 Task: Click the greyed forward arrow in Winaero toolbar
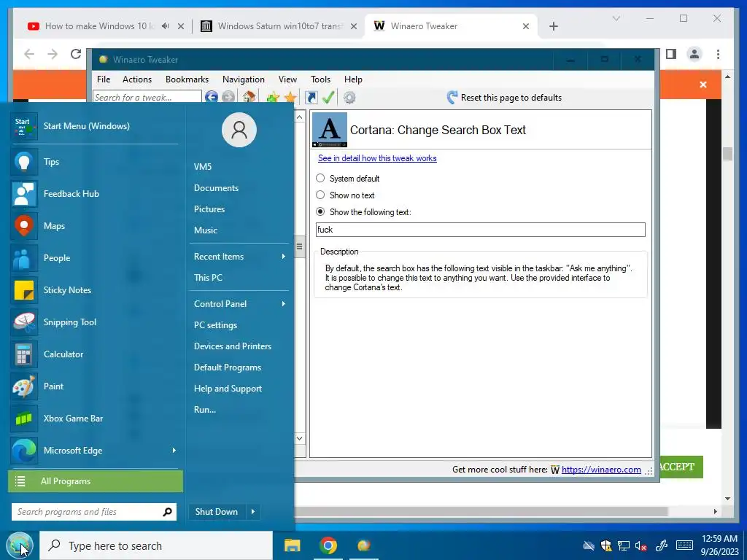click(228, 97)
